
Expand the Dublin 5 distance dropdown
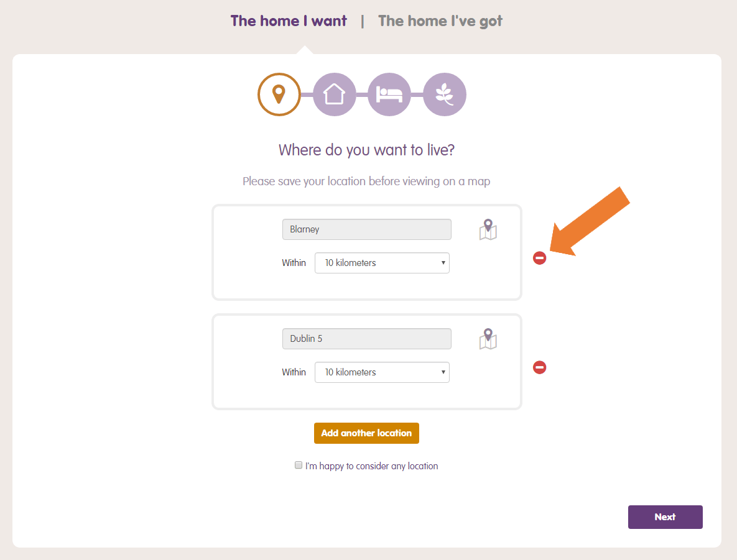382,372
